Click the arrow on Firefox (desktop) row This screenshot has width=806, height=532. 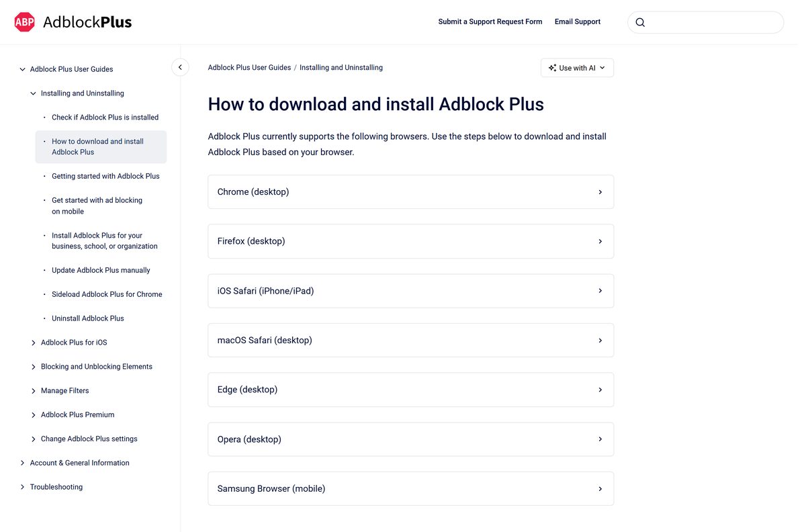[x=600, y=241]
